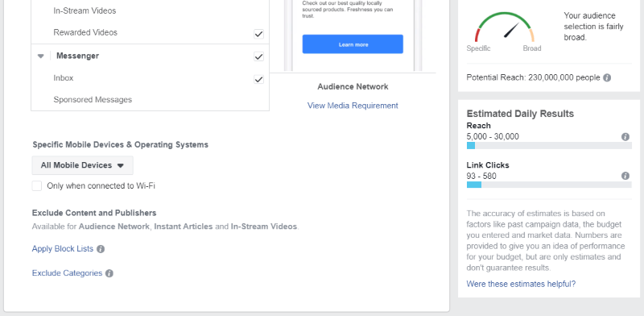
Task: Enable Only when connected to Wi-Fi
Action: [x=37, y=186]
